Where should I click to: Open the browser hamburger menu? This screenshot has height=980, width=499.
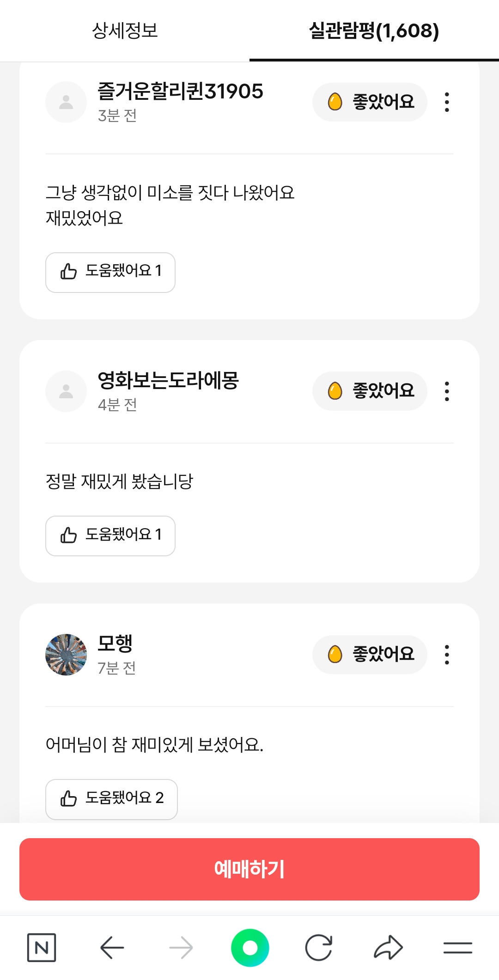(457, 948)
